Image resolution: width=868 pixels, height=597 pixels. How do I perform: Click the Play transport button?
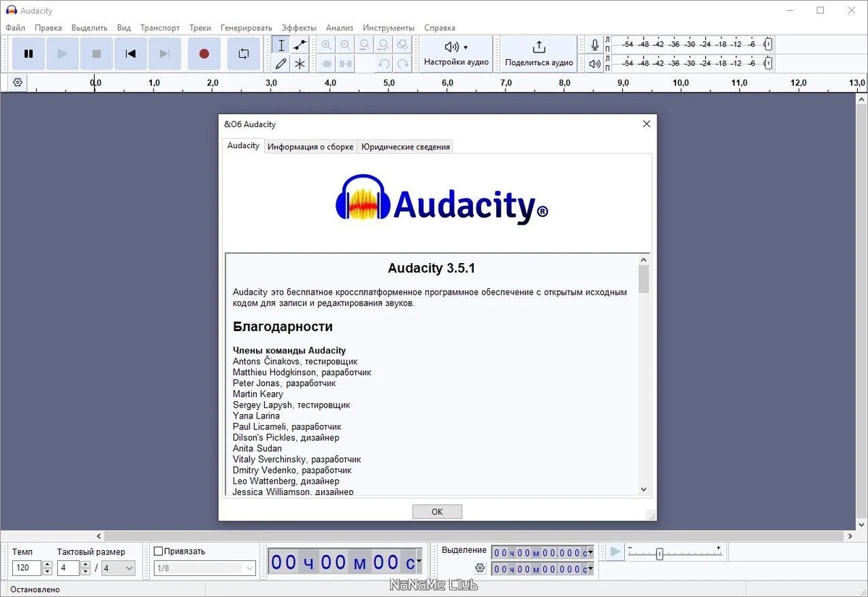pos(63,53)
